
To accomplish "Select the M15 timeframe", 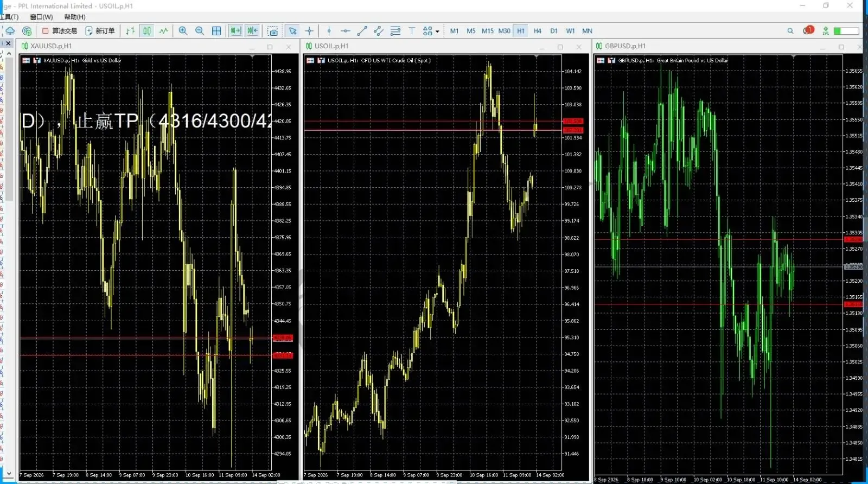I will click(x=488, y=31).
